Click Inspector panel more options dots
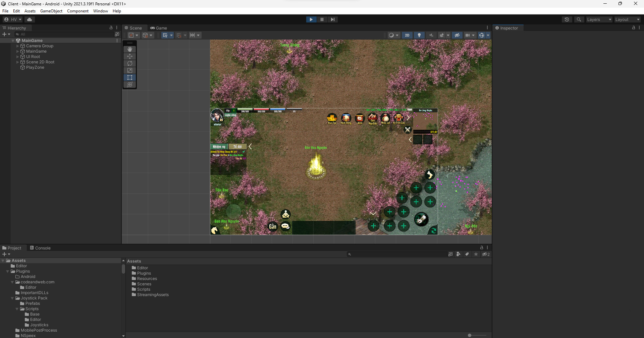644x338 pixels. [639, 28]
